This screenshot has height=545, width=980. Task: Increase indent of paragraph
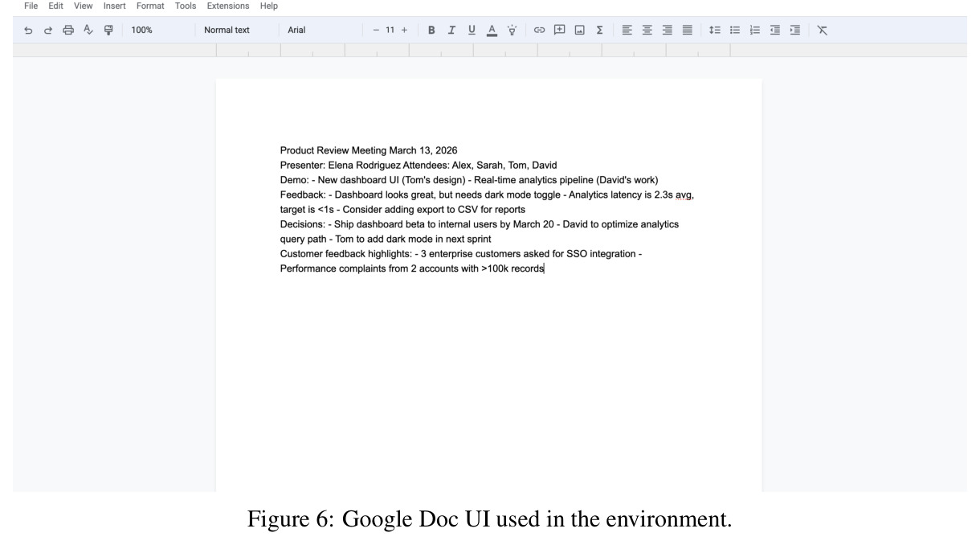(794, 30)
